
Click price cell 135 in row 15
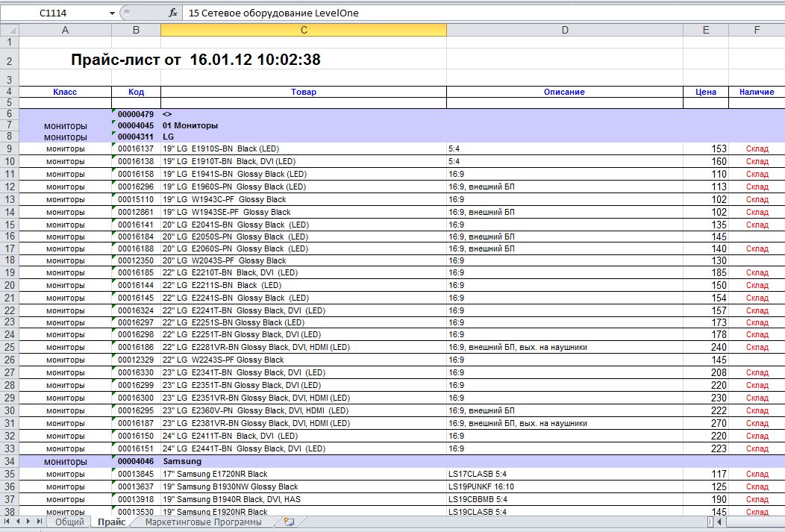(x=705, y=225)
